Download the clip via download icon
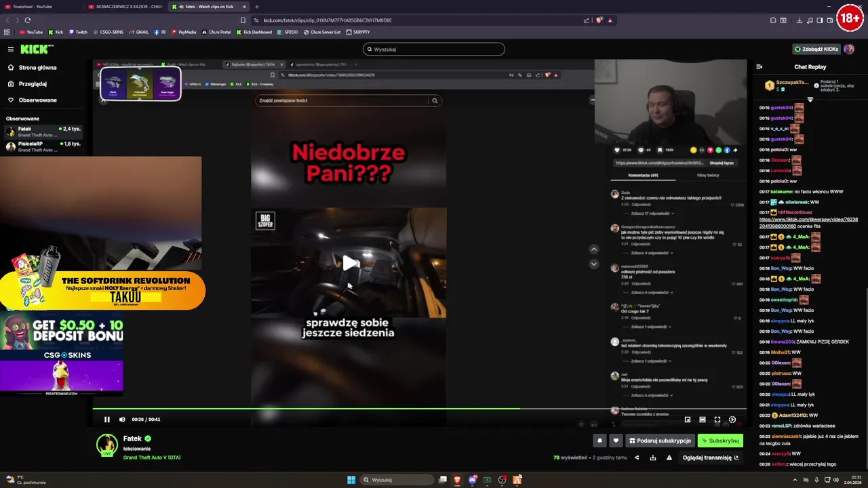Screen dimensions: 868x488 point(653,457)
